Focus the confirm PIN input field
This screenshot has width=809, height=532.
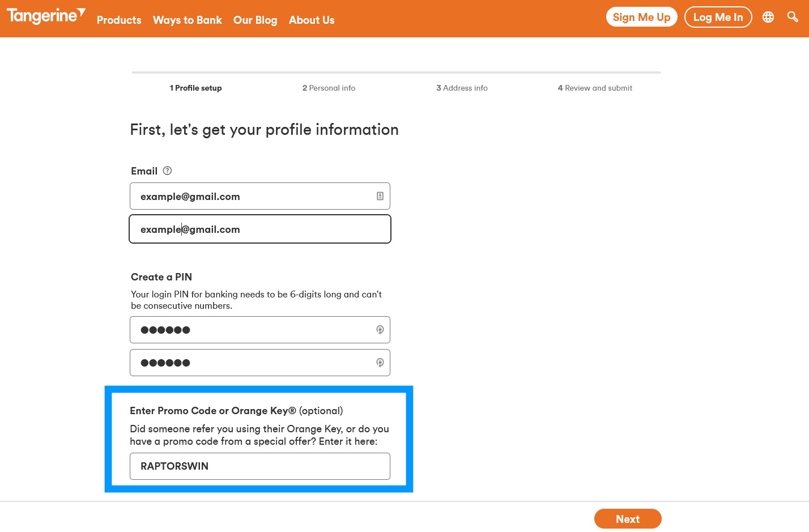[260, 363]
